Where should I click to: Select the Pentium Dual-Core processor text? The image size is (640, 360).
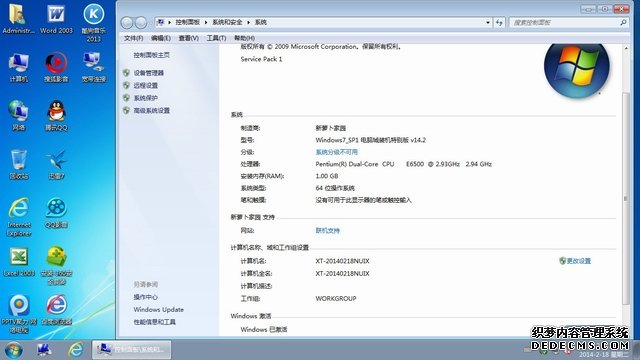pos(403,164)
